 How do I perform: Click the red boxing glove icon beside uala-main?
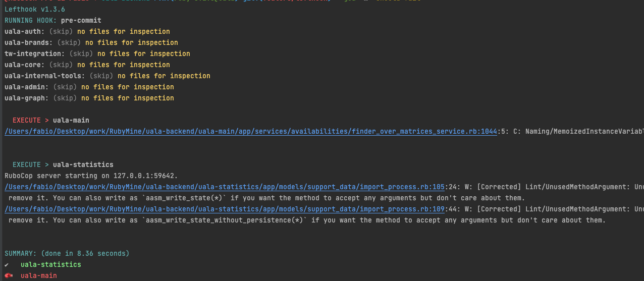tap(8, 276)
